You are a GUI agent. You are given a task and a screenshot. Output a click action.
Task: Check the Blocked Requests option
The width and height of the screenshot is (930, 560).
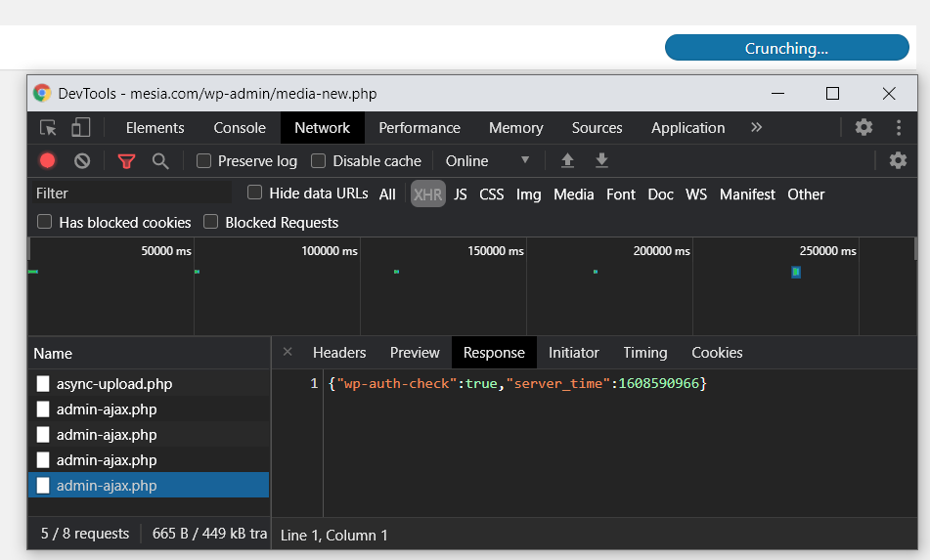coord(210,222)
